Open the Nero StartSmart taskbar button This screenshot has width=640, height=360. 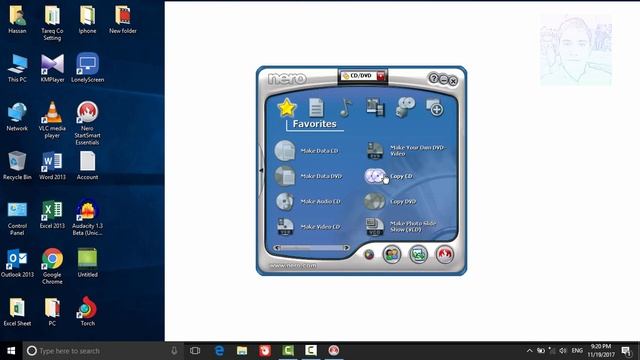point(333,351)
